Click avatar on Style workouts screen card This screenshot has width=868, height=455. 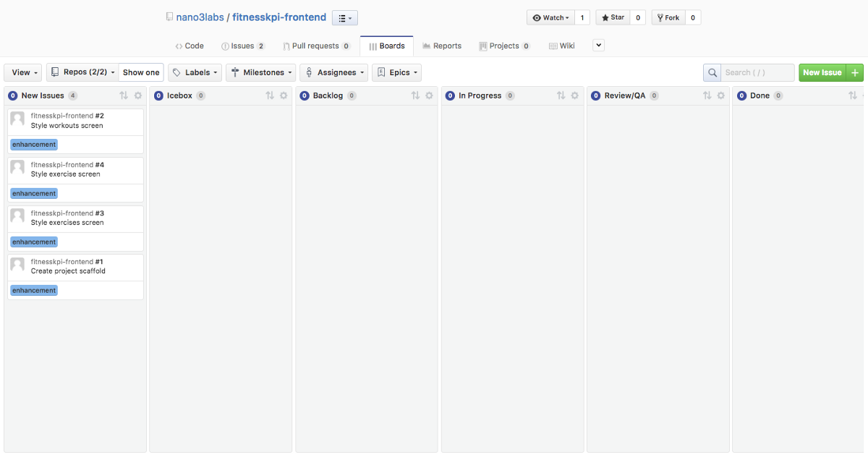click(17, 119)
